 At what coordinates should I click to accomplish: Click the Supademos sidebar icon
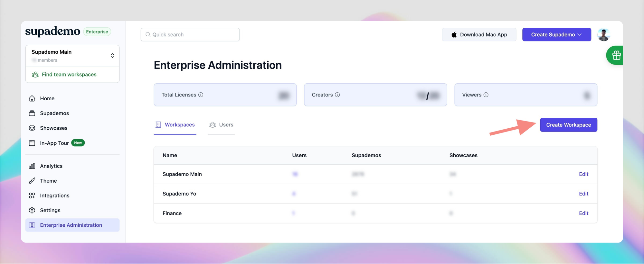click(32, 113)
